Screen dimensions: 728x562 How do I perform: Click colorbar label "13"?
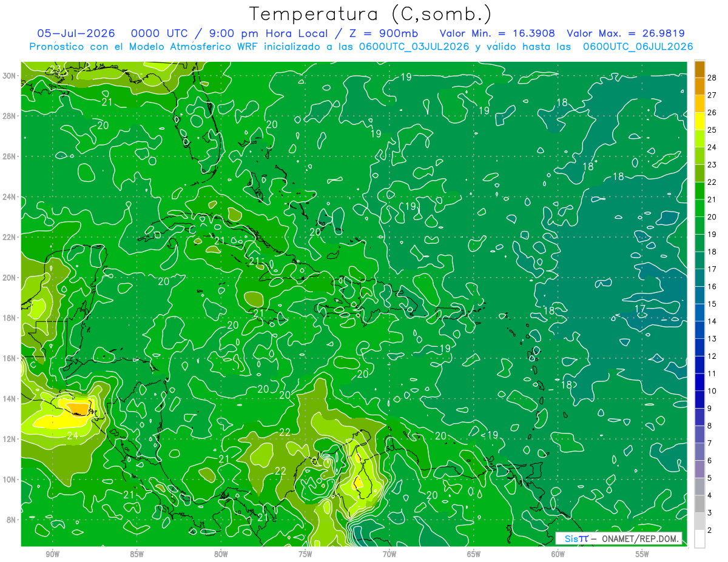[x=712, y=338]
